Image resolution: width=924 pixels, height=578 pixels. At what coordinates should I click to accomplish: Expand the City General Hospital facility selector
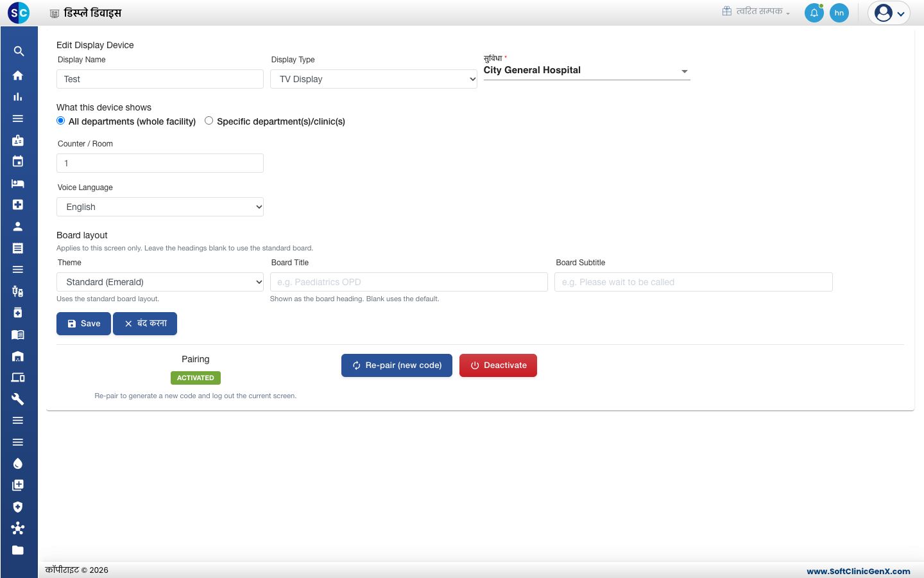586,71
